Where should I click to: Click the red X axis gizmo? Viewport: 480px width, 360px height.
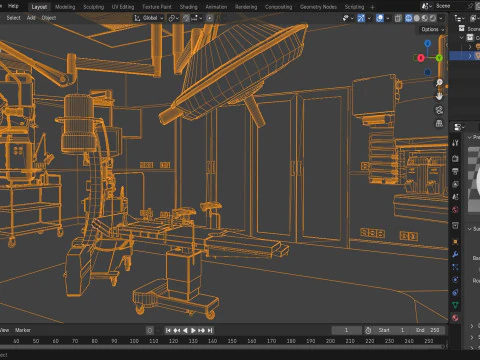click(421, 58)
